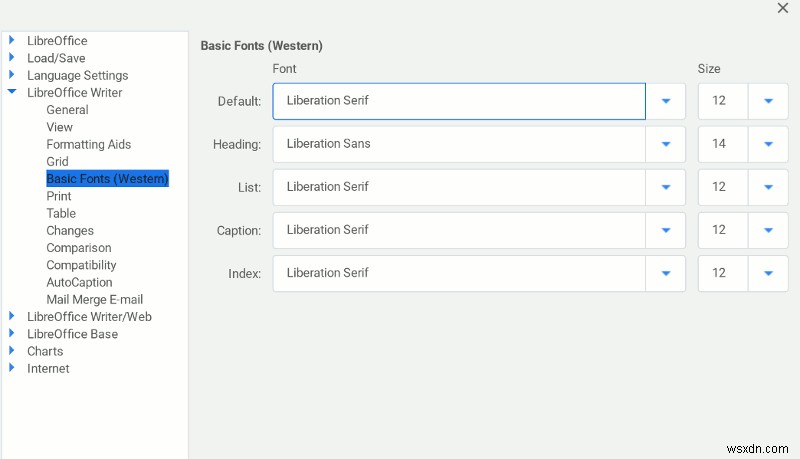Screen dimensions: 800x459
Task: Open the Heading font dropdown arrow
Action: point(666,144)
